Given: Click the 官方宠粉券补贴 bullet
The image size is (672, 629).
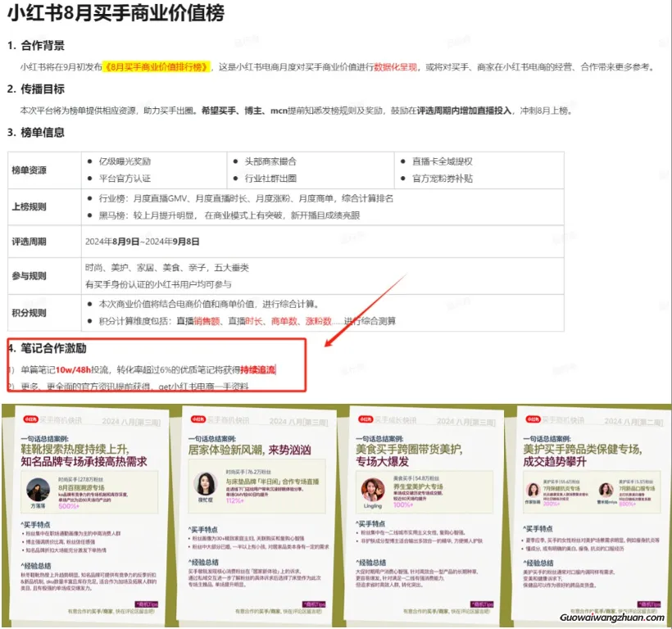Looking at the screenshot, I should [443, 178].
